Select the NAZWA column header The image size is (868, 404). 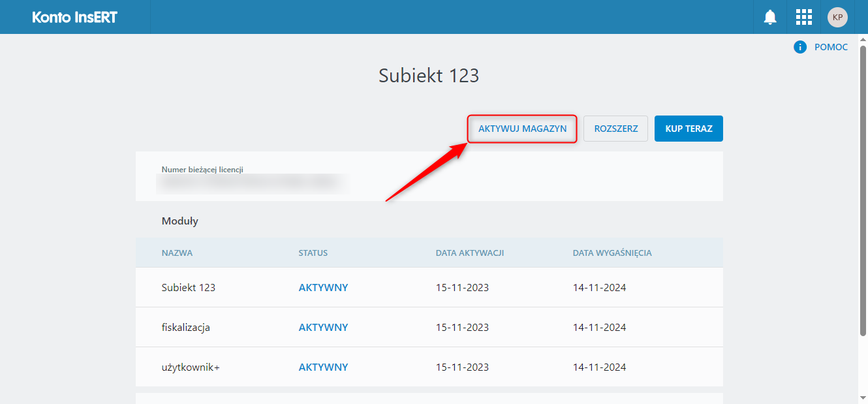click(177, 253)
